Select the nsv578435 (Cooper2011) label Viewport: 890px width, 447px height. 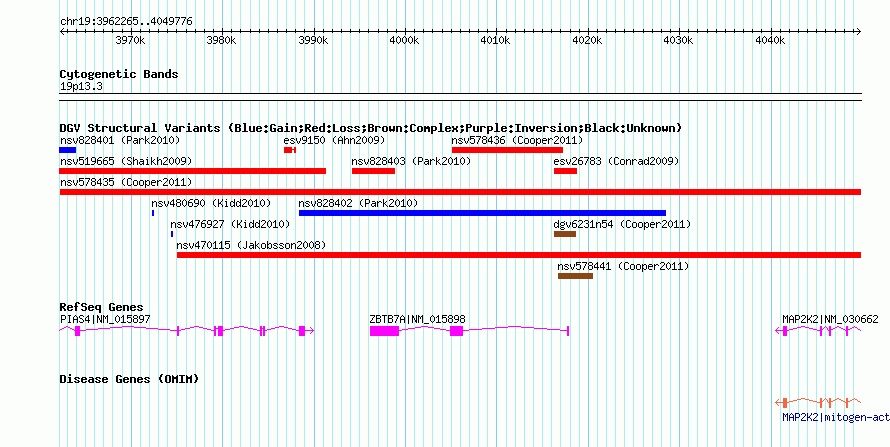click(x=125, y=182)
